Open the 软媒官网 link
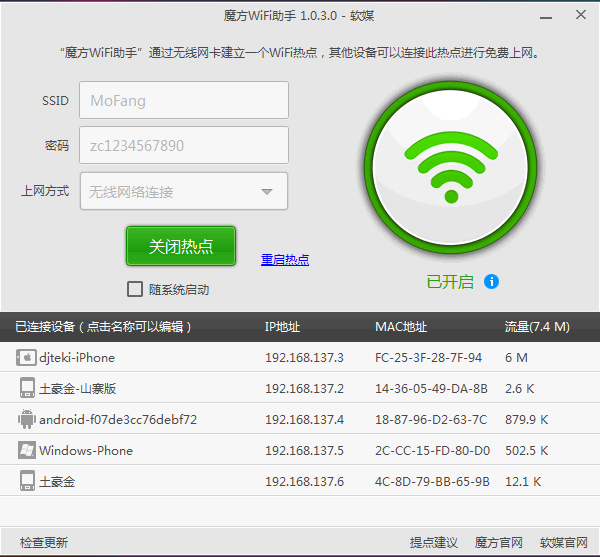This screenshot has width=600, height=557. pos(564,542)
